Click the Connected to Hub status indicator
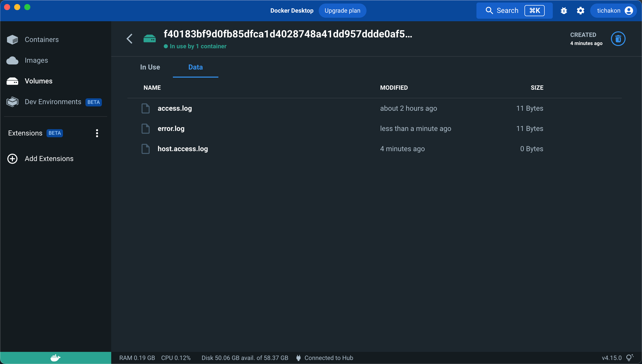This screenshot has height=364, width=642. tap(324, 358)
